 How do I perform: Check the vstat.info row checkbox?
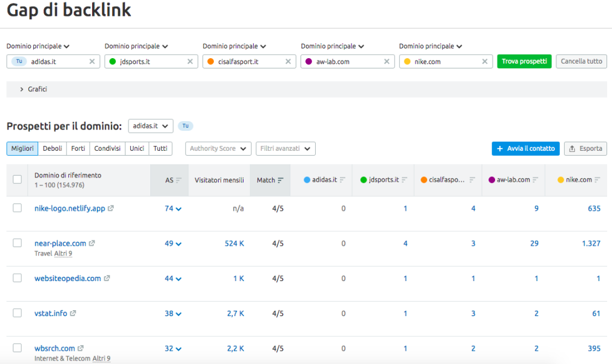tap(17, 313)
